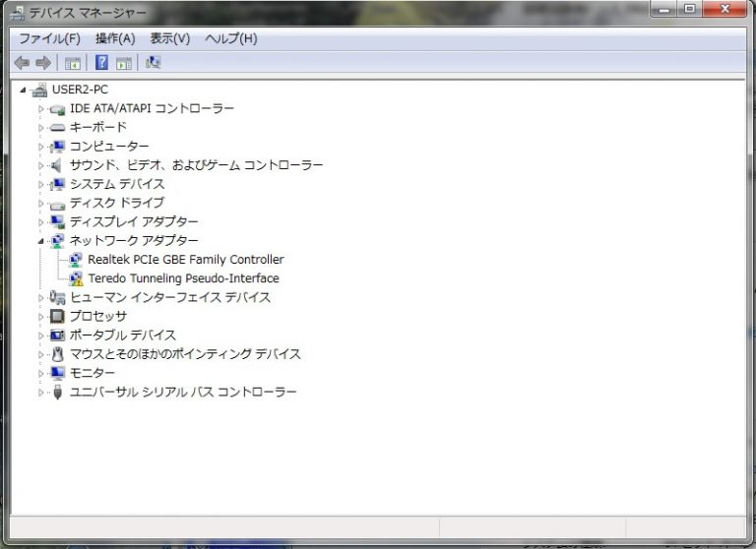Click the Realtek PCIe GBE adapter icon
This screenshot has height=549, width=756.
pos(76,260)
